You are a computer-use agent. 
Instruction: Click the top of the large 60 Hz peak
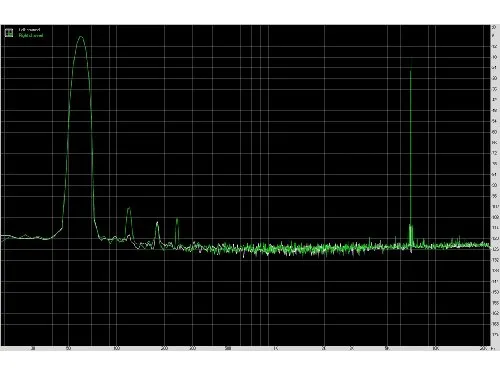(x=81, y=37)
